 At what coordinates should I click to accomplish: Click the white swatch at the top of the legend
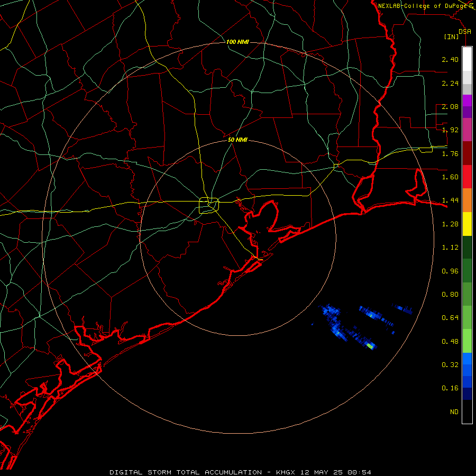467,59
